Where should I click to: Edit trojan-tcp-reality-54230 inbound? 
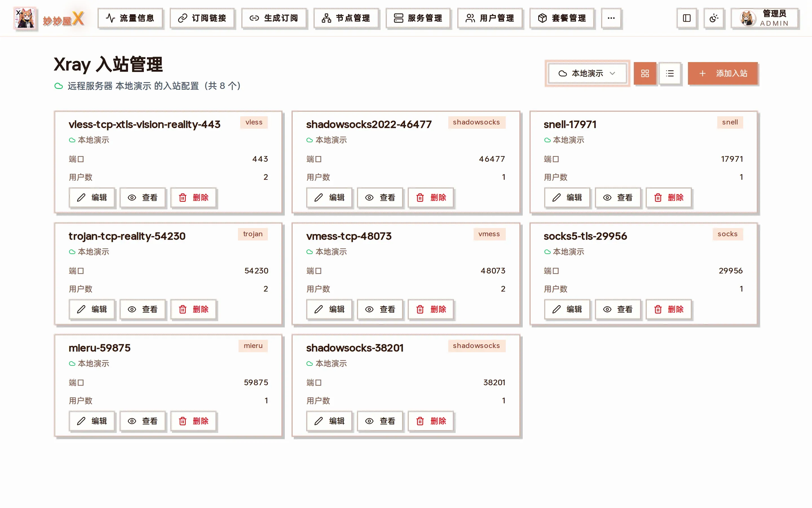(92, 309)
